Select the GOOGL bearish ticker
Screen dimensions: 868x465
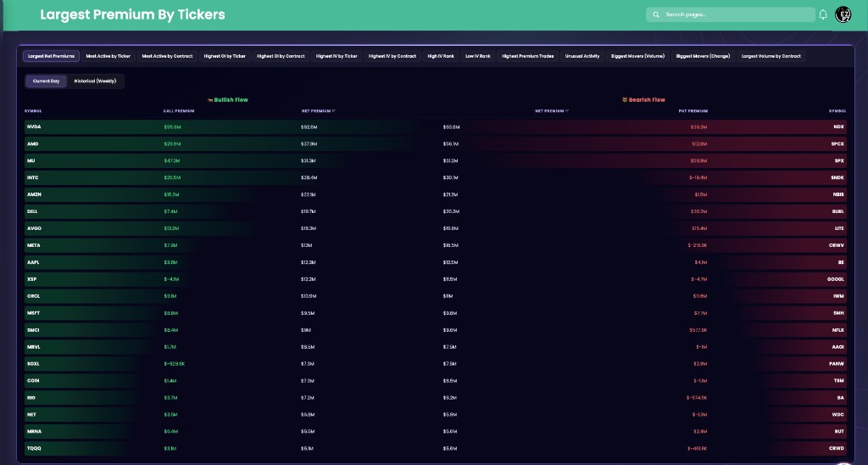tap(836, 279)
